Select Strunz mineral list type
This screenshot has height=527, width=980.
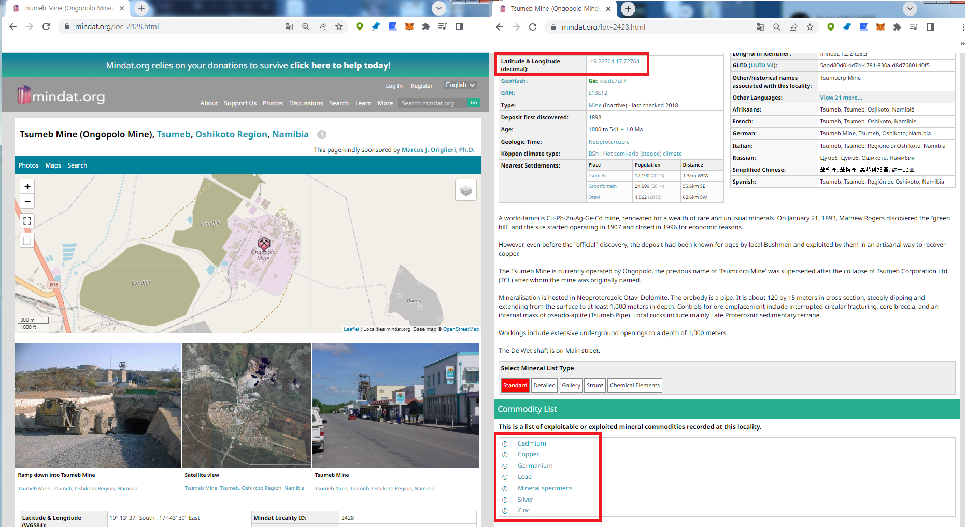point(595,385)
